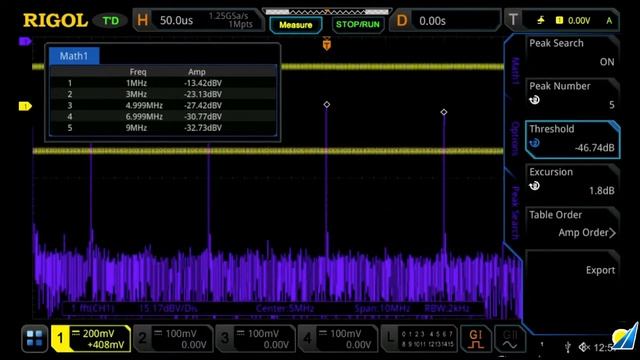Click the clock time readout
This screenshot has width=640, height=360.
(604, 348)
